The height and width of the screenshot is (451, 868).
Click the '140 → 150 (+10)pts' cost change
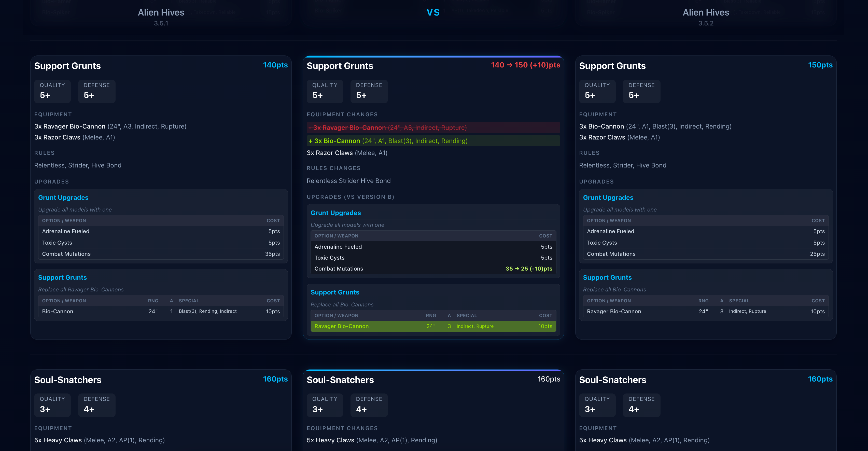[525, 65]
